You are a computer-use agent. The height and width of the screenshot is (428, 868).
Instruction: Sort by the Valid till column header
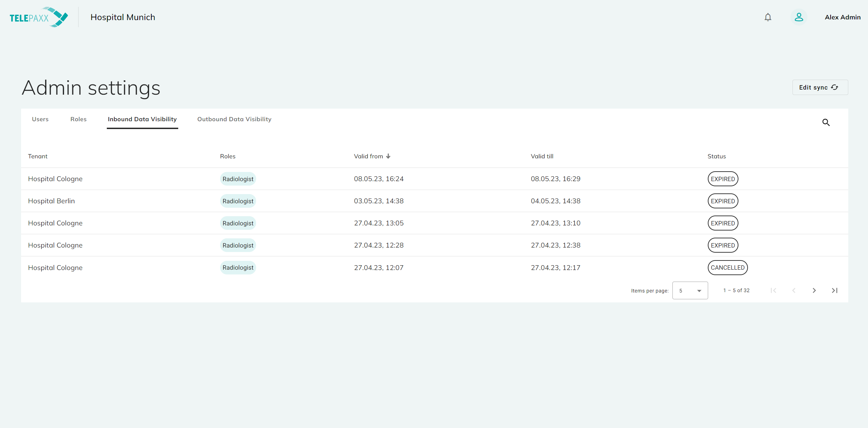[542, 156]
